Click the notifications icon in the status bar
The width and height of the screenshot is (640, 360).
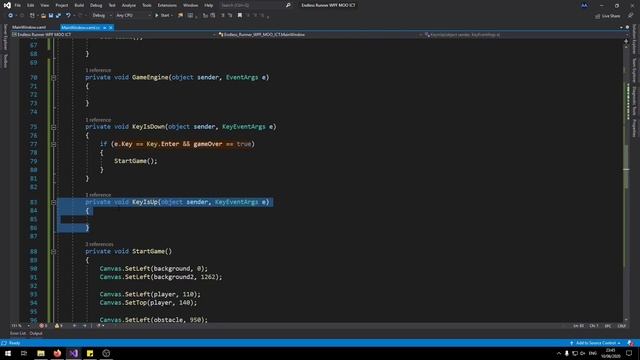click(631, 343)
